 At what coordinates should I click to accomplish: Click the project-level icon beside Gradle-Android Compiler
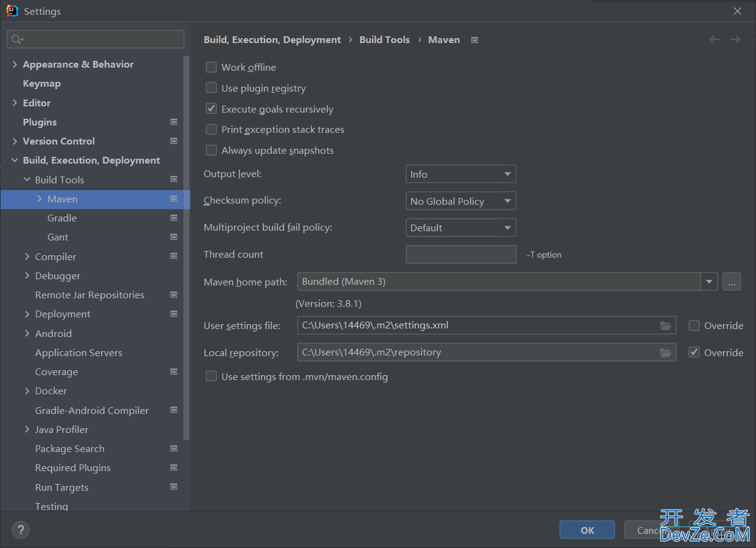point(173,410)
